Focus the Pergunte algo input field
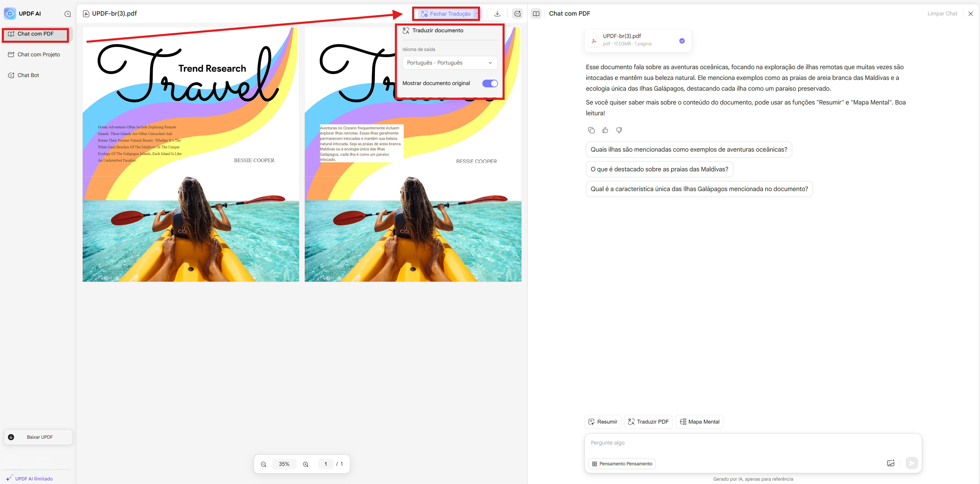The image size is (980, 484). point(753,443)
